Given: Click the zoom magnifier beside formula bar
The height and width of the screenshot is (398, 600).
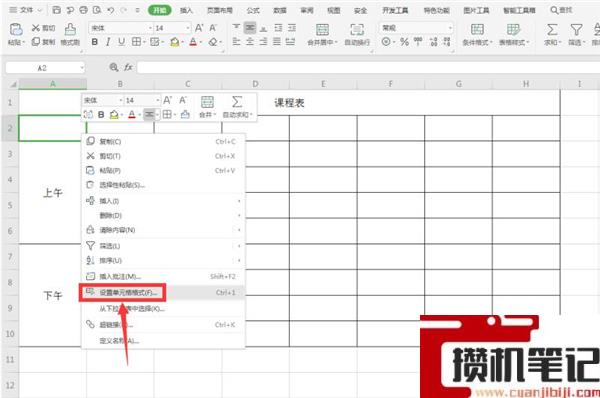Looking at the screenshot, I should pyautogui.click(x=114, y=67).
